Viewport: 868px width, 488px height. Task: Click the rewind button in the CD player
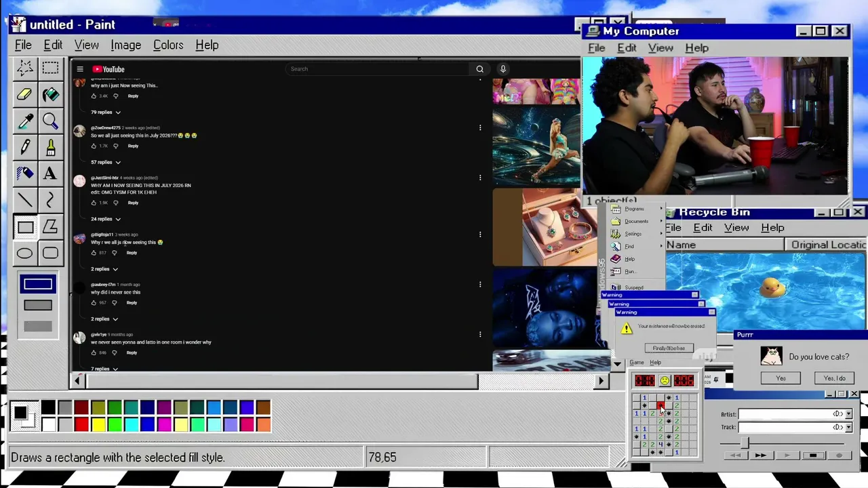click(x=734, y=455)
